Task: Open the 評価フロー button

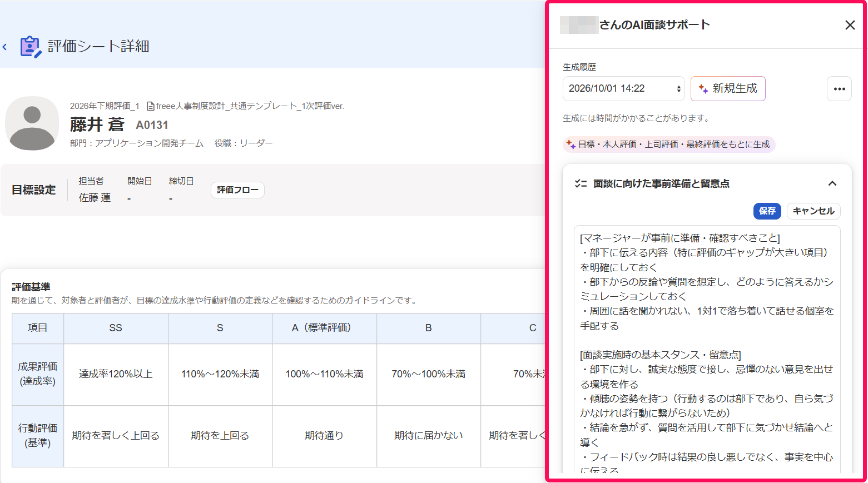Action: [237, 190]
